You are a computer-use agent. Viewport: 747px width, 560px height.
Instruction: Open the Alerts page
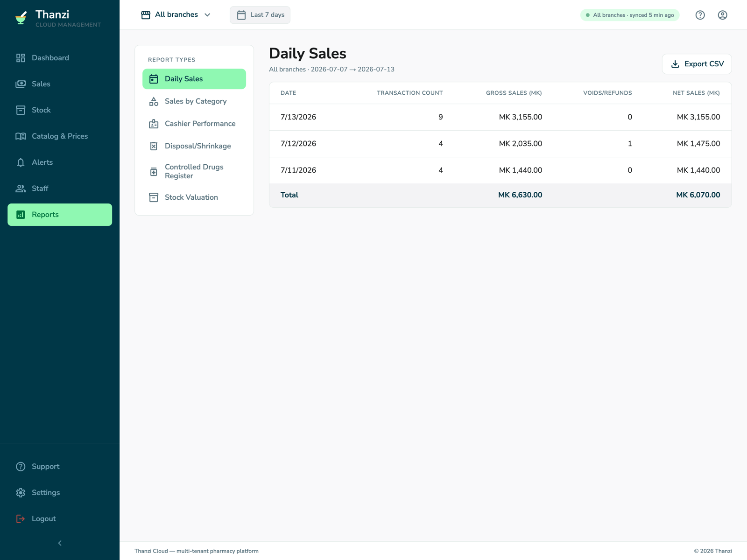60,162
